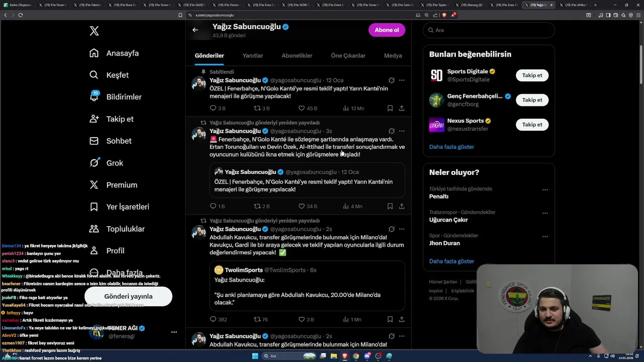The height and width of the screenshot is (362, 644).
Task: Follow Genç Fenerbahçeliler with Takip et
Action: click(532, 100)
